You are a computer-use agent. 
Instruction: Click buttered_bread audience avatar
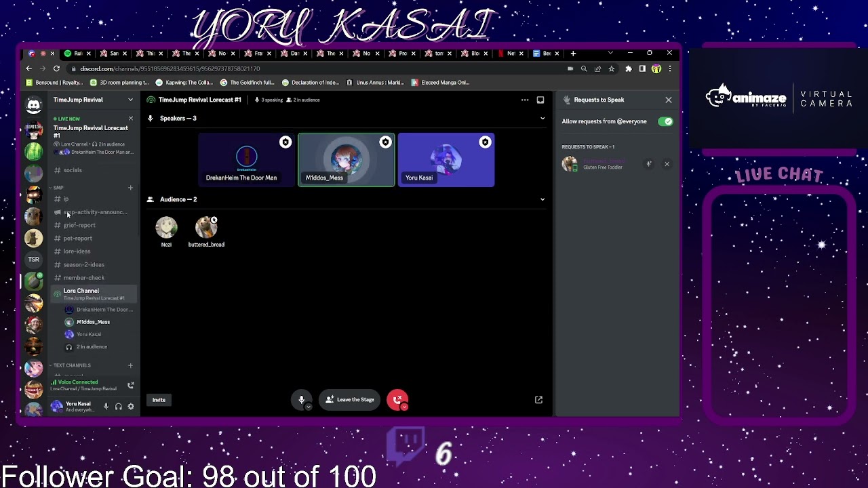tap(206, 227)
